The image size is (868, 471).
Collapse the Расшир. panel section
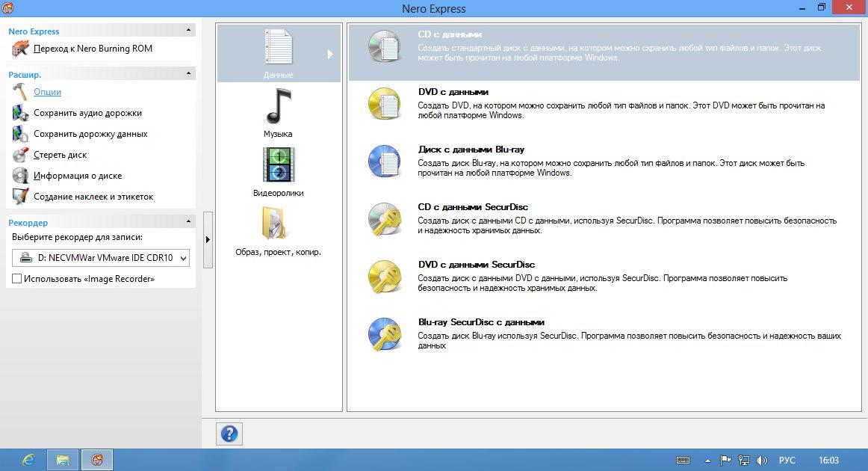tap(188, 73)
